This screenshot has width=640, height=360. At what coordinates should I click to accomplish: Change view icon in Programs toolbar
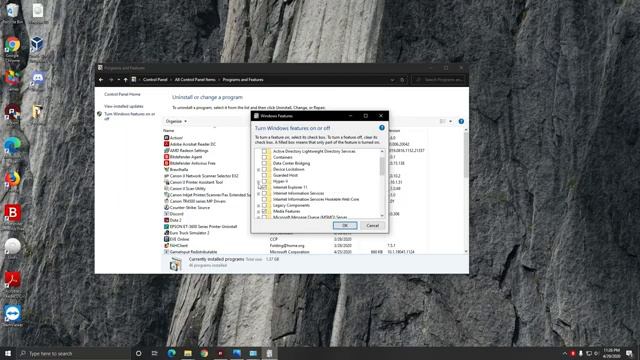point(442,121)
